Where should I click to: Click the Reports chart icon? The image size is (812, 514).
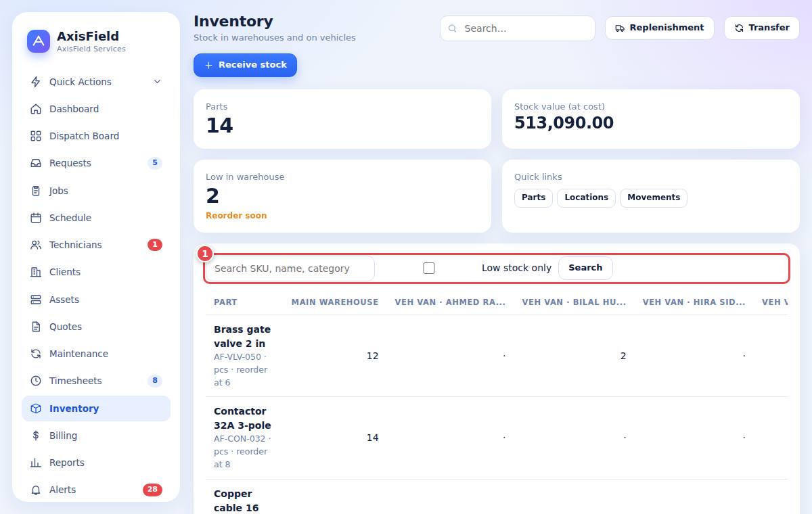[x=36, y=463]
